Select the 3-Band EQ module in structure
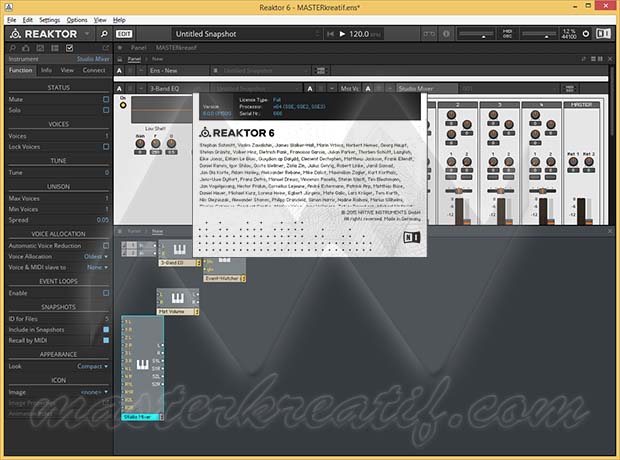Viewport: 620px width, 460px height. (x=179, y=253)
